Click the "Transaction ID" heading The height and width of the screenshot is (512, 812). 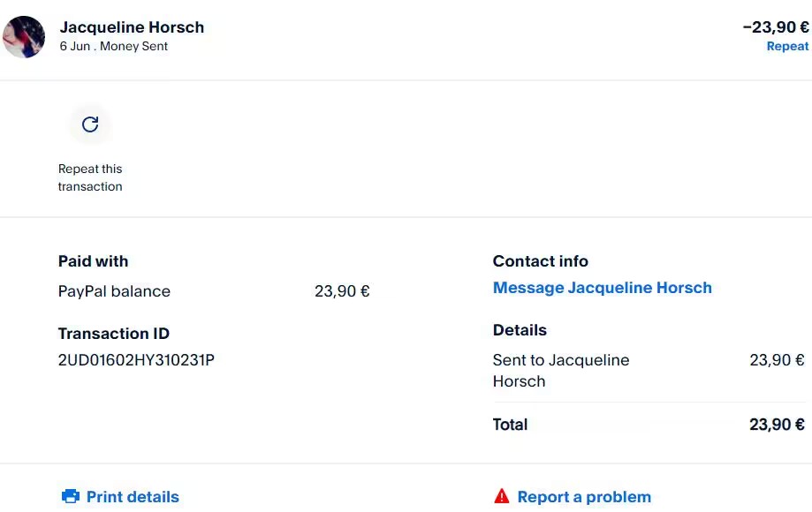tap(113, 334)
